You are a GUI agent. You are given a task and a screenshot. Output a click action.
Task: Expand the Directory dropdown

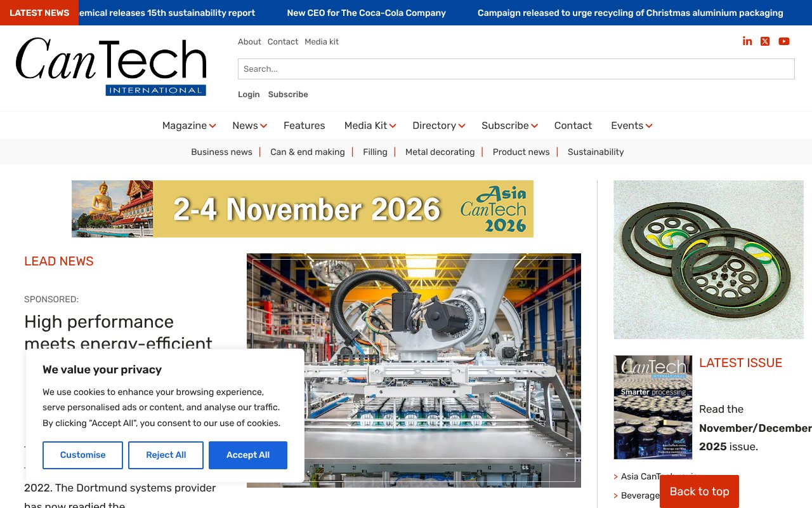click(435, 125)
